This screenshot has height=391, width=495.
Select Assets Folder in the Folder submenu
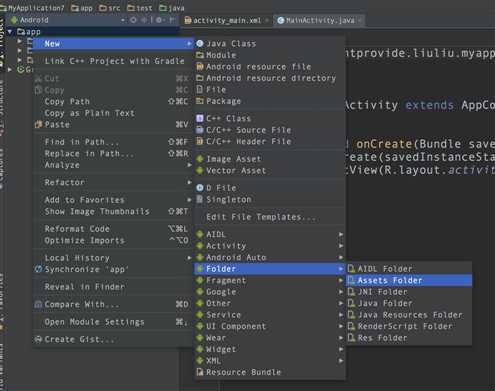[x=409, y=280]
